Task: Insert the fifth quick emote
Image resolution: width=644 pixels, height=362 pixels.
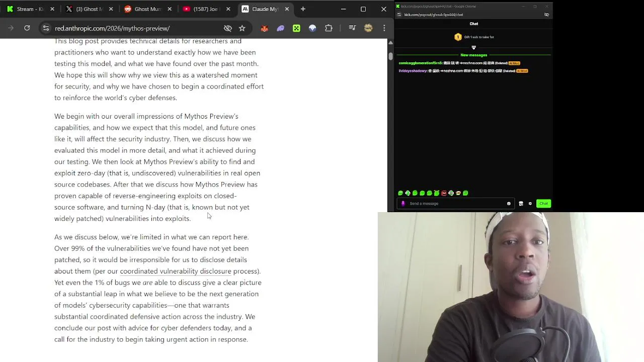Action: pos(429,193)
